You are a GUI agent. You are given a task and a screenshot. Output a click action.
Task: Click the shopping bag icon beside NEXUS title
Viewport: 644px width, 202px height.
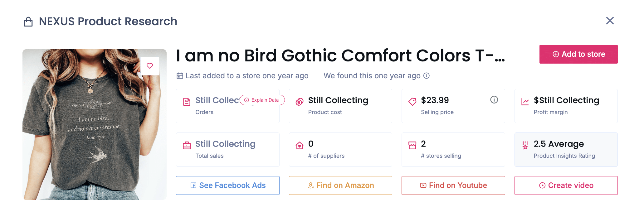28,22
